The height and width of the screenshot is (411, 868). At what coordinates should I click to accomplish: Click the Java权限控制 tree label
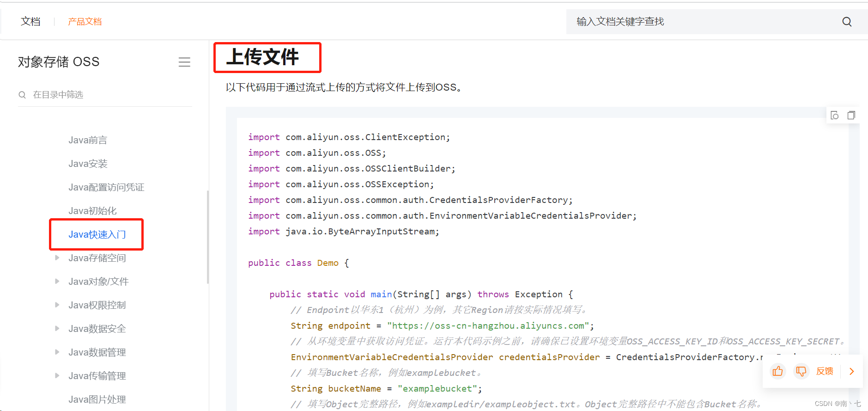pyautogui.click(x=97, y=305)
